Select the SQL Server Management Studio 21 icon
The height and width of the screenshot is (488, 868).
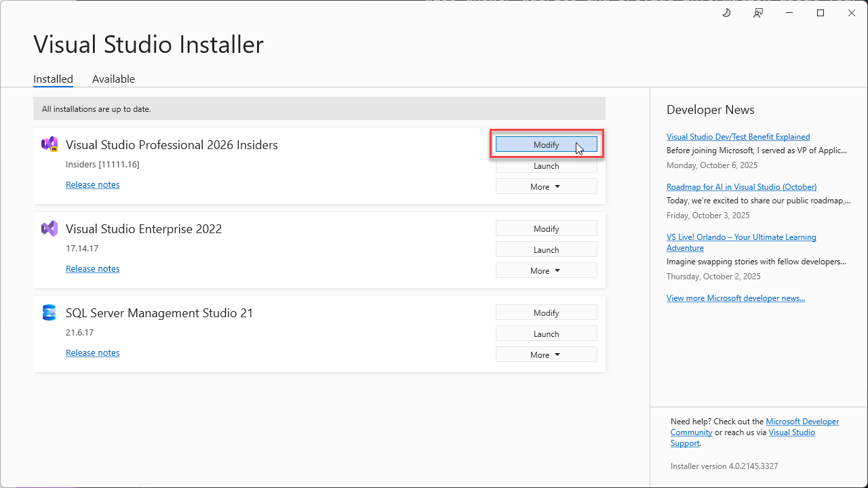click(x=49, y=312)
